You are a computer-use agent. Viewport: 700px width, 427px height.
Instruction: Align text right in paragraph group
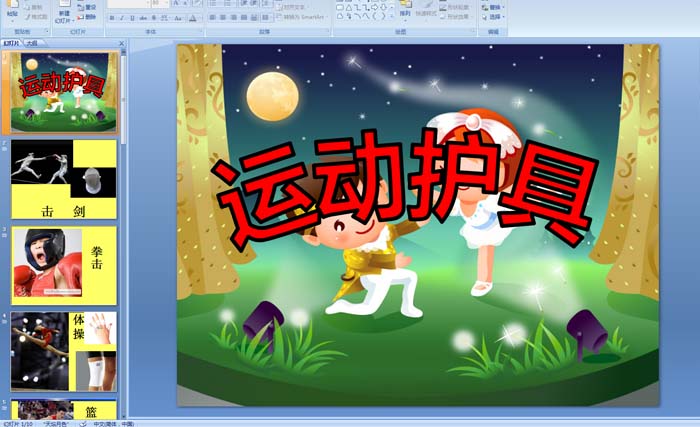(x=233, y=17)
